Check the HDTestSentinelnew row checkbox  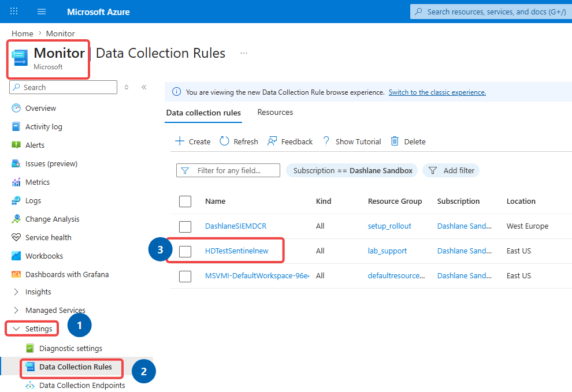[185, 251]
